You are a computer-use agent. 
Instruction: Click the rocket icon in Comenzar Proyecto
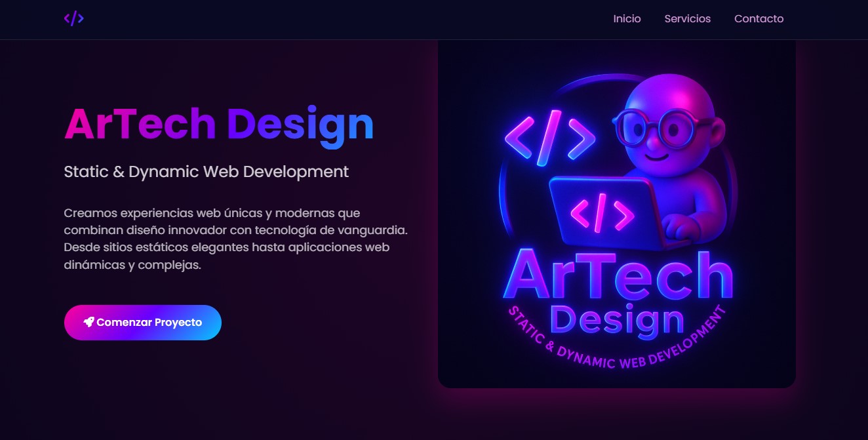pos(89,322)
